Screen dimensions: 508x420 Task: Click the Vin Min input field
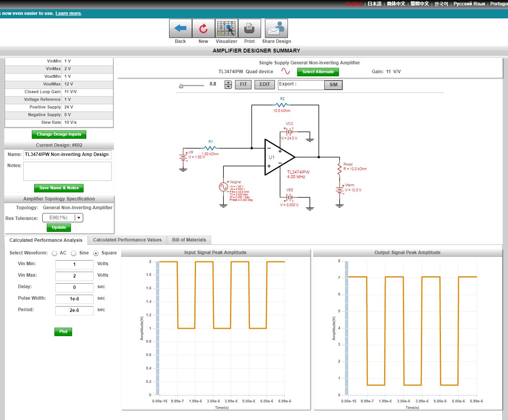click(74, 265)
